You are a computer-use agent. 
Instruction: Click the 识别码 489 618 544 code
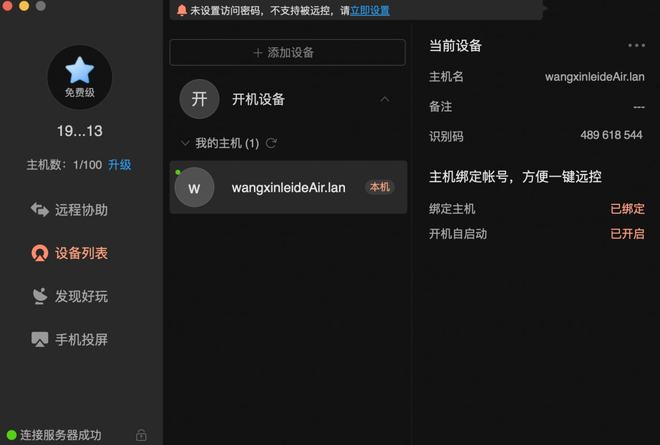pyautogui.click(x=611, y=135)
